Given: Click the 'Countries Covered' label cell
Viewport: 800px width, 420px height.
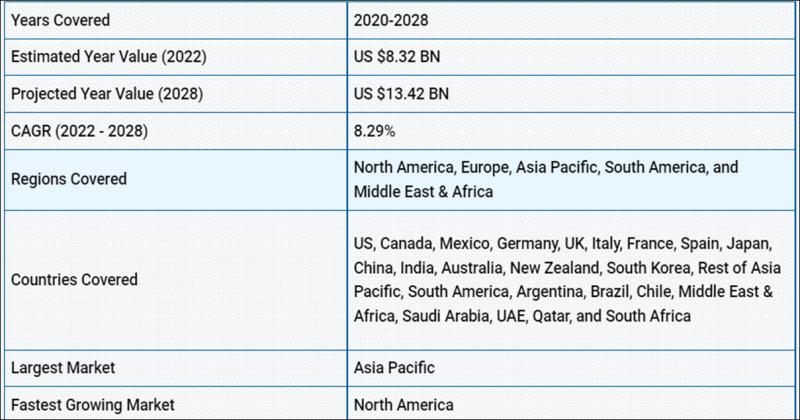Looking at the screenshot, I should pyautogui.click(x=74, y=280).
